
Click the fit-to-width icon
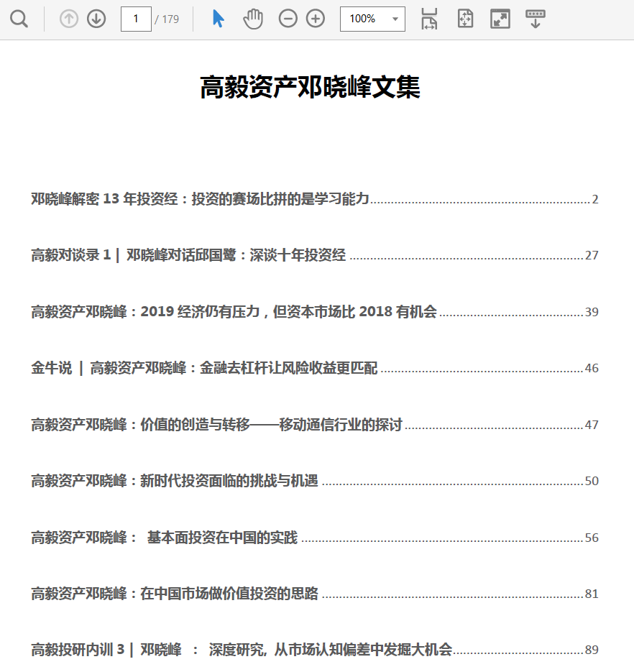(x=429, y=19)
